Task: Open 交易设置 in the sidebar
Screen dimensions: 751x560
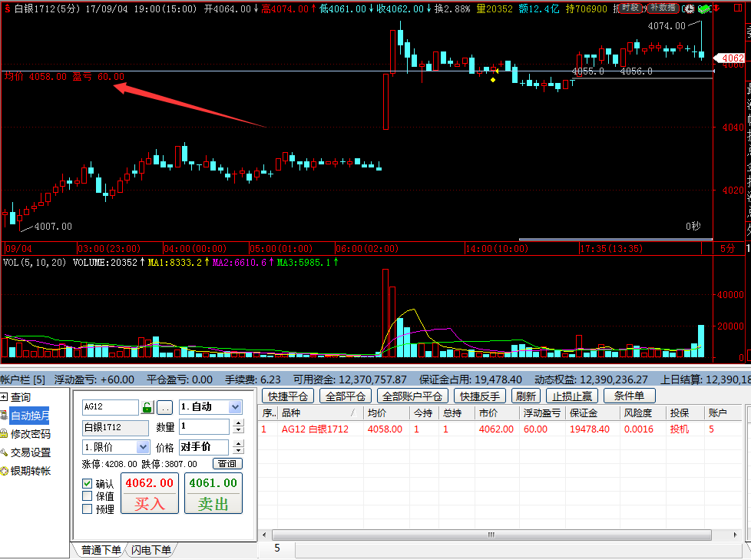Action: [31, 452]
